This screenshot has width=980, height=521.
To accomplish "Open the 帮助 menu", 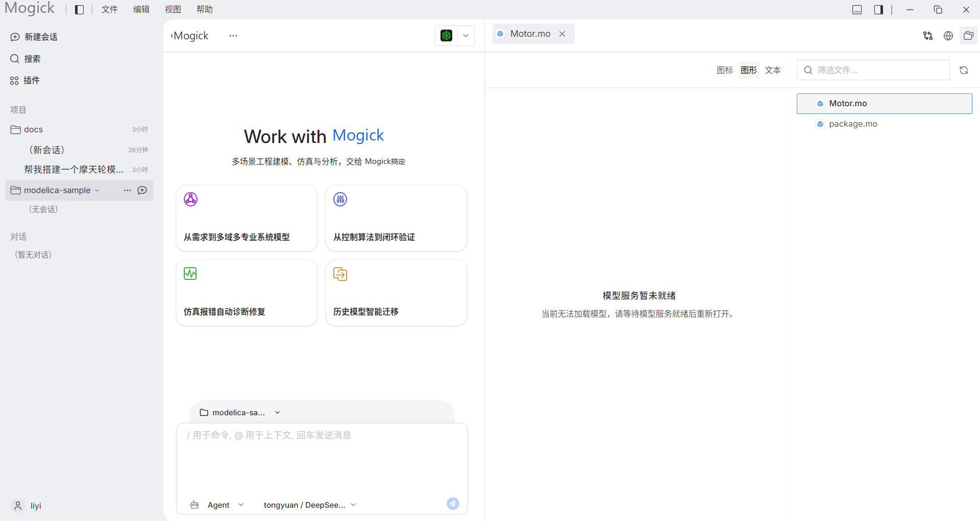I will [x=205, y=10].
